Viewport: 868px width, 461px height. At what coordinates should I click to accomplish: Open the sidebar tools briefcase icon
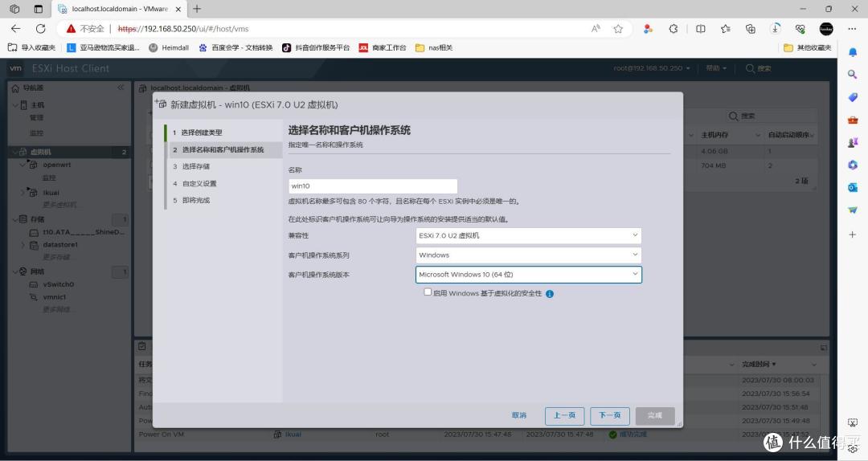pyautogui.click(x=853, y=120)
